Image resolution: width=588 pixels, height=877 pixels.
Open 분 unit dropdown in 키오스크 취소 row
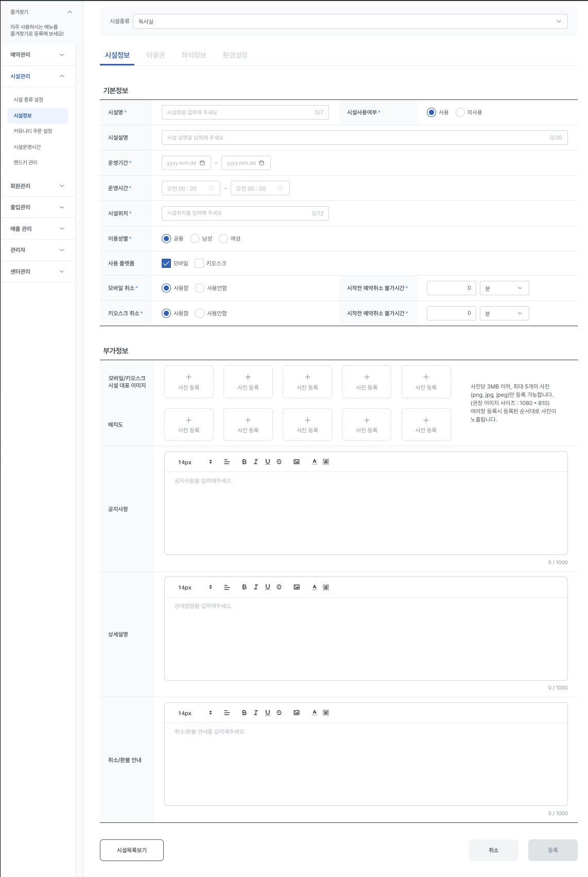click(x=504, y=313)
